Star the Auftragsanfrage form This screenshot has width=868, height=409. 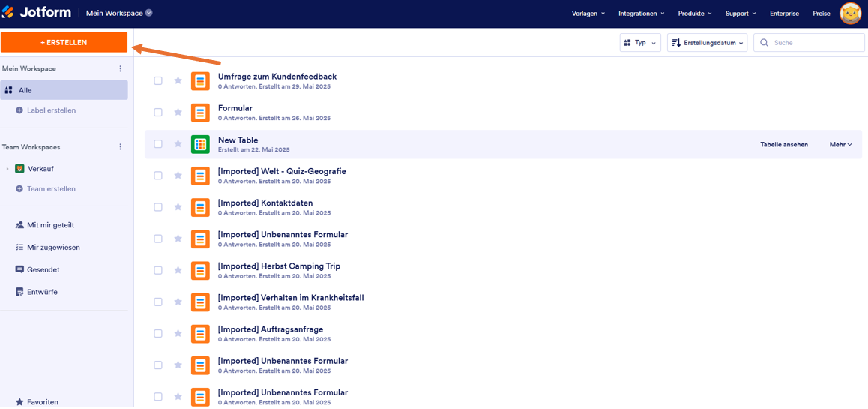pyautogui.click(x=178, y=333)
